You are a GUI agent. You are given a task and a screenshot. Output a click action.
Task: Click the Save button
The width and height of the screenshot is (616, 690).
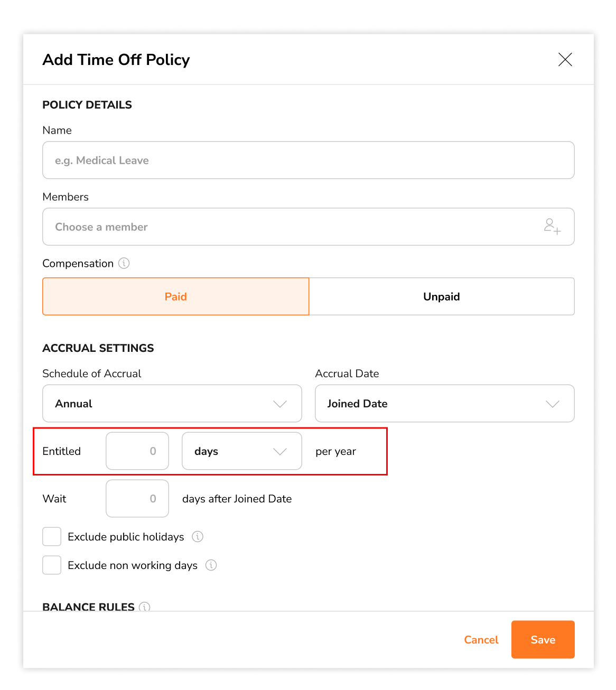(543, 639)
